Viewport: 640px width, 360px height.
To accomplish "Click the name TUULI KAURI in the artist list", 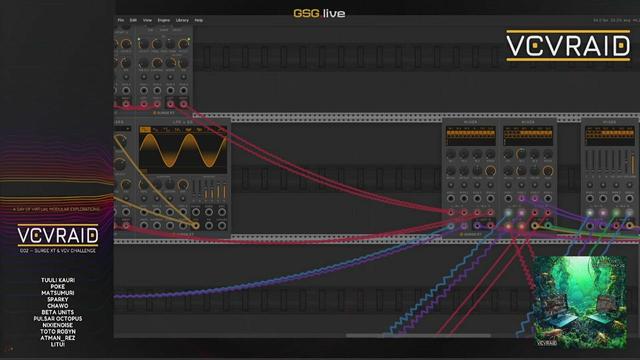I will pyautogui.click(x=58, y=280).
